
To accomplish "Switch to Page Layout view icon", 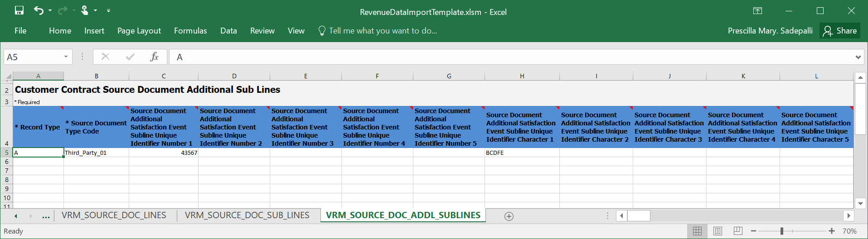I will coord(718,231).
